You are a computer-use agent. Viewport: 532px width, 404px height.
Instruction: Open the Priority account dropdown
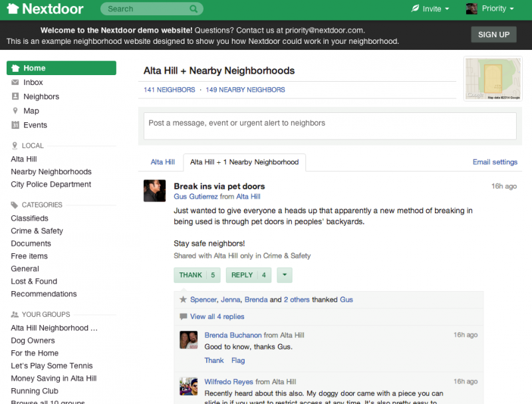coord(490,9)
